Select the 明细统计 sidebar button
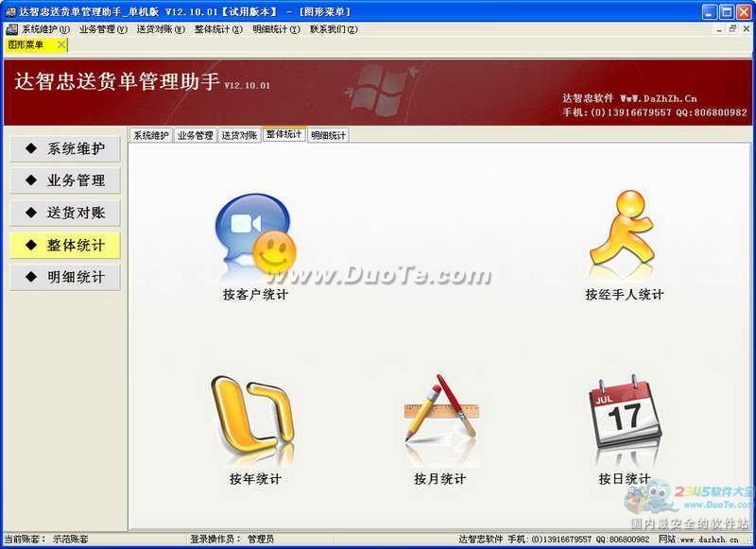This screenshot has height=549, width=756. (x=64, y=277)
